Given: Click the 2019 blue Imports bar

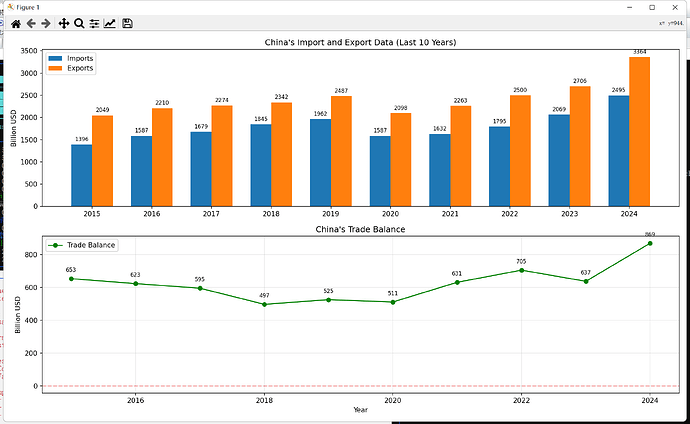Looking at the screenshot, I should [320, 163].
